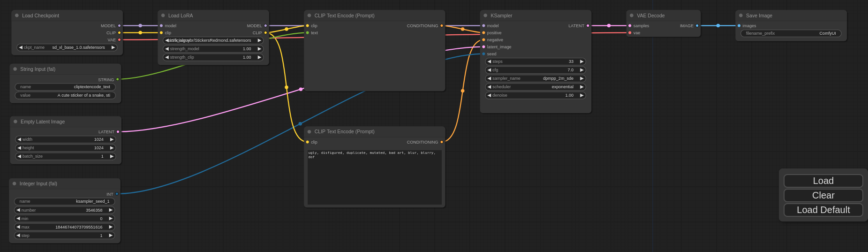Collapse the Load Checkpoint node via its dot
This screenshot has width=868, height=252.
coord(17,15)
